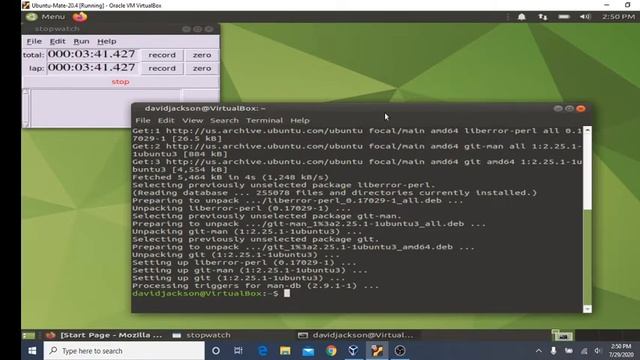Open File Explorer from taskbar
The width and height of the screenshot is (640, 360).
coord(285,351)
